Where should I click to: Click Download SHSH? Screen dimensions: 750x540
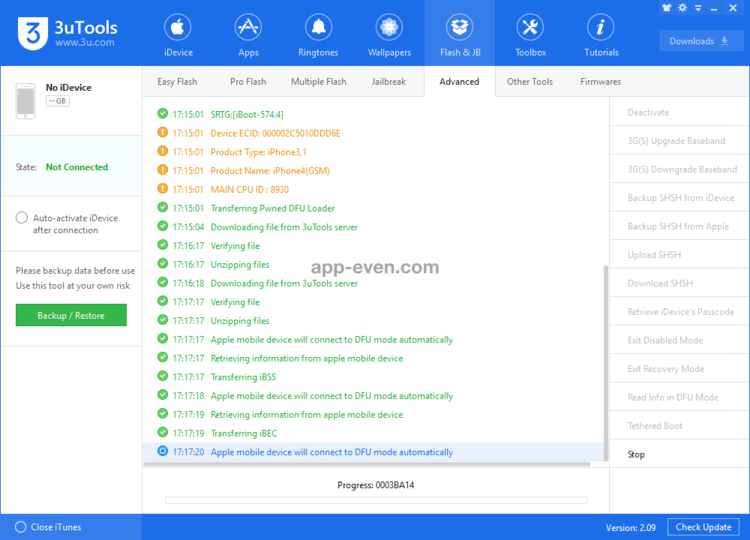tap(679, 283)
